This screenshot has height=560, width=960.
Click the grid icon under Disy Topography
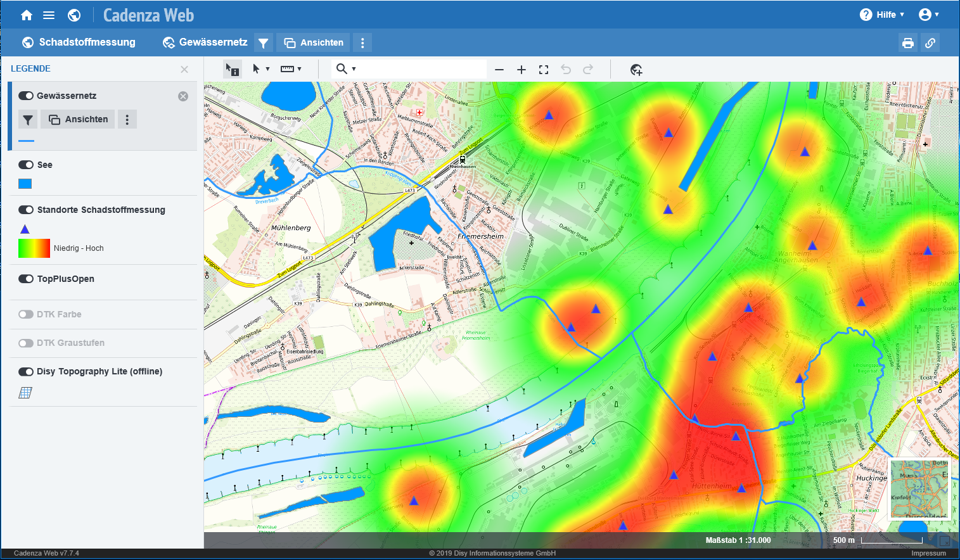[x=25, y=393]
